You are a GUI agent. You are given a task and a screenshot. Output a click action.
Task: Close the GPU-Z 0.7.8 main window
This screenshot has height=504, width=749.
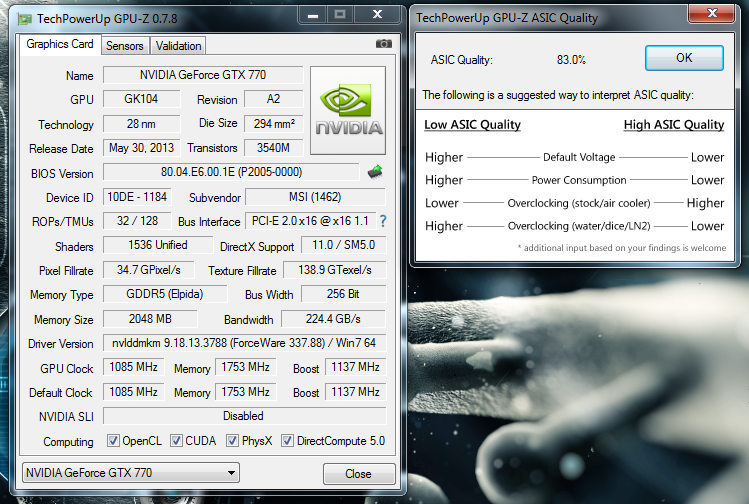pyautogui.click(x=377, y=15)
